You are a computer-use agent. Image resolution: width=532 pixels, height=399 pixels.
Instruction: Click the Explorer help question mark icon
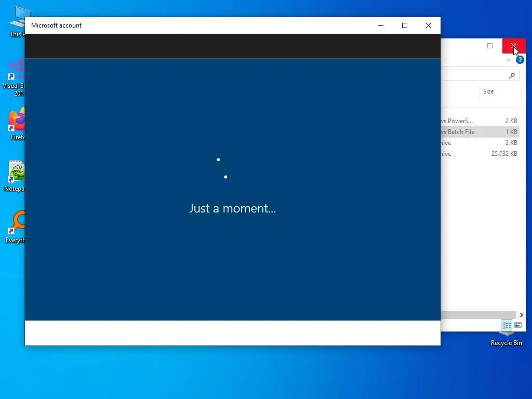pos(520,60)
